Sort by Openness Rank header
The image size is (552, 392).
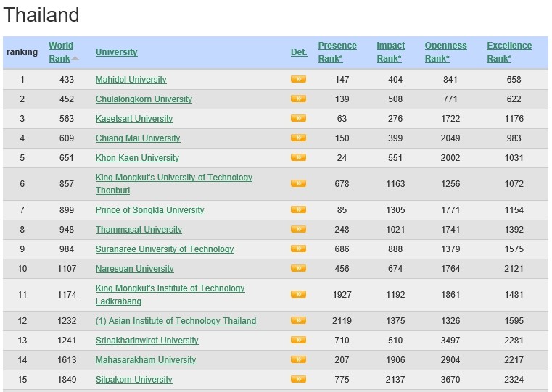(445, 52)
